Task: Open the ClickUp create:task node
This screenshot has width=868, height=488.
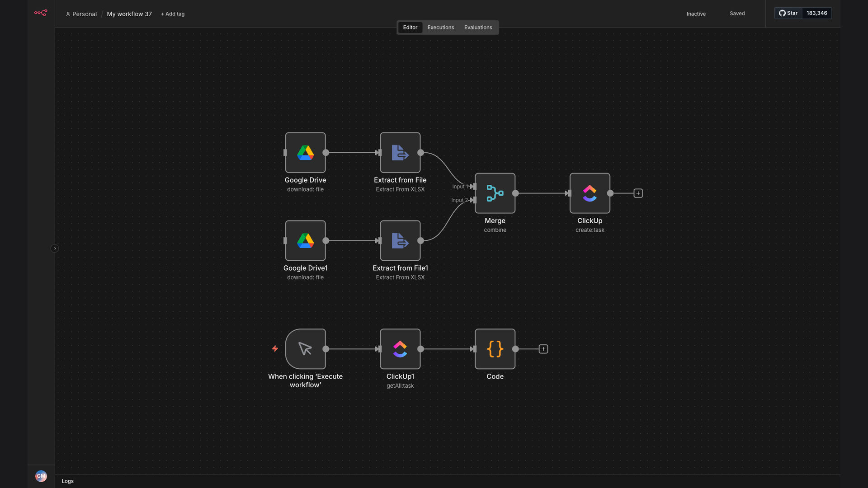Action: coord(590,193)
